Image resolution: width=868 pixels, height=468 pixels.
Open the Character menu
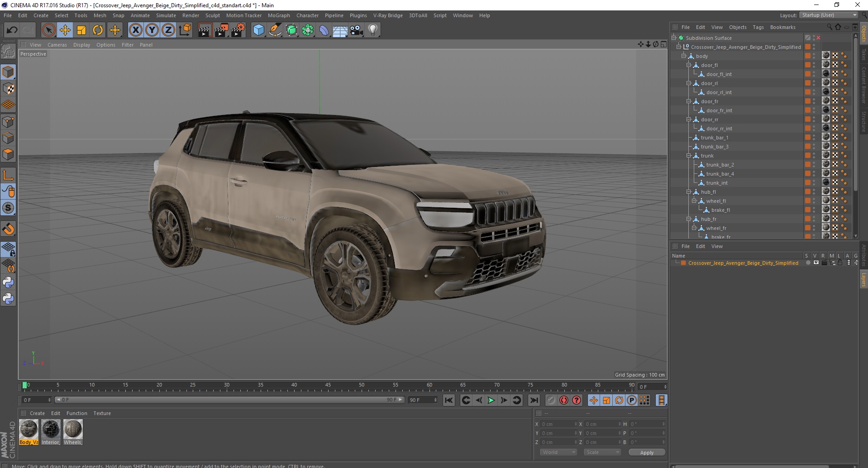(x=308, y=15)
